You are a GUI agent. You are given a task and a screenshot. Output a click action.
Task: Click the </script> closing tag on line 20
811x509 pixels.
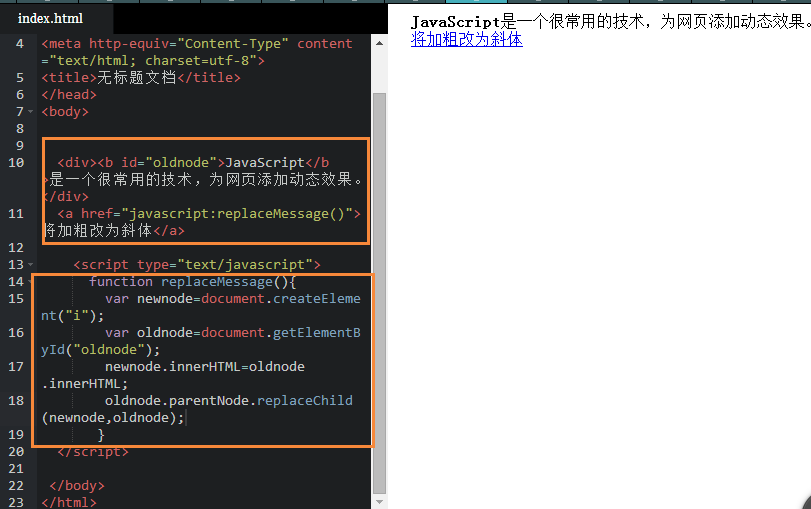(x=93, y=452)
